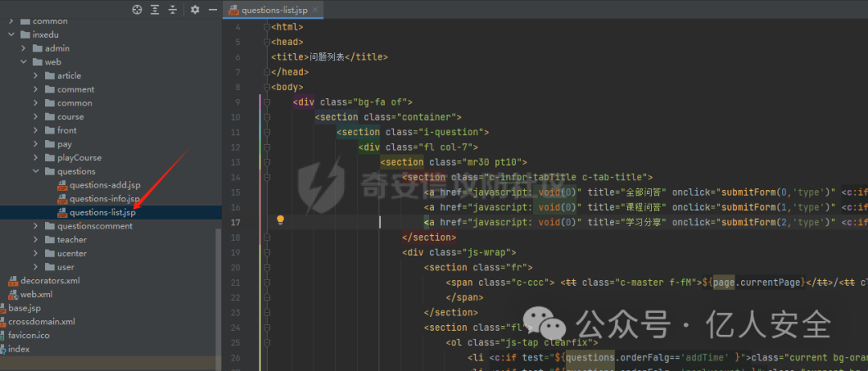Fold the section container block at line 10
Image resolution: width=868 pixels, height=371 pixels.
(267, 117)
